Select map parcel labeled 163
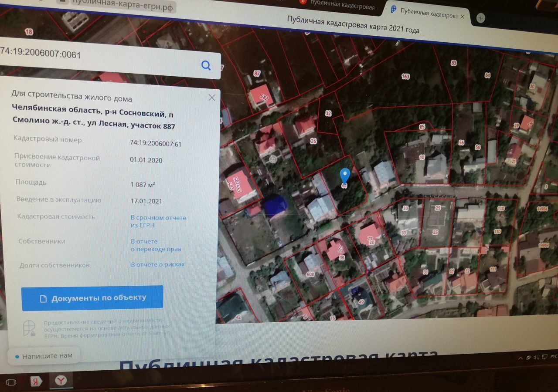Image resolution: width=558 pixels, height=392 pixels. pyautogui.click(x=405, y=77)
